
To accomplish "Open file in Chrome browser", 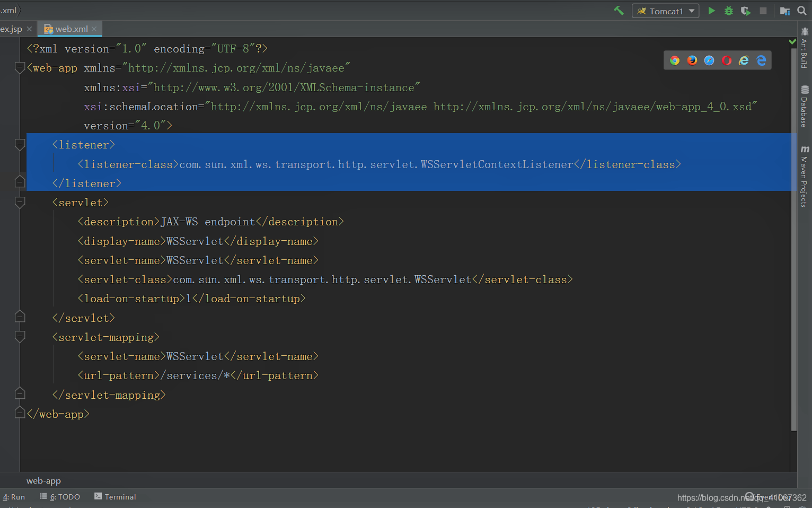I will point(675,60).
